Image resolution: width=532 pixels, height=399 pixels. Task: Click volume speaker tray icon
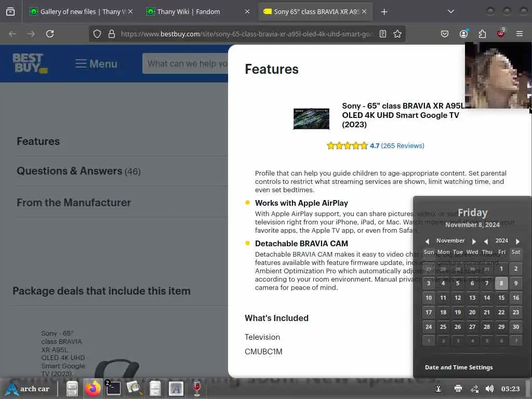tap(489, 389)
